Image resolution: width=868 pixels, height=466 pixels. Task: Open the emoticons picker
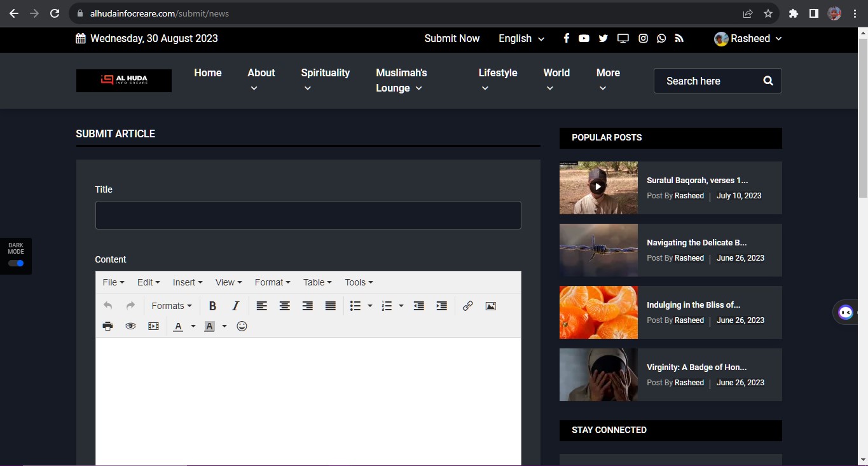click(242, 326)
